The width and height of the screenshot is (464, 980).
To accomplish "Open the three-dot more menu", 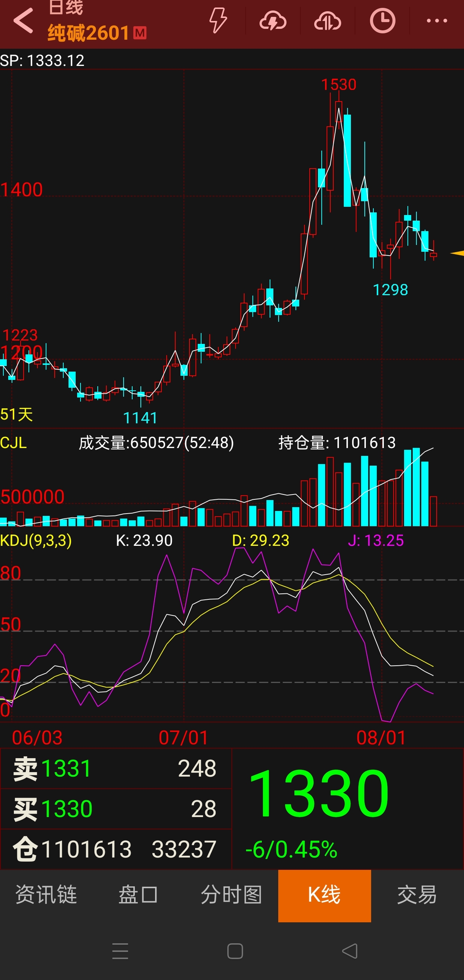I will [437, 21].
